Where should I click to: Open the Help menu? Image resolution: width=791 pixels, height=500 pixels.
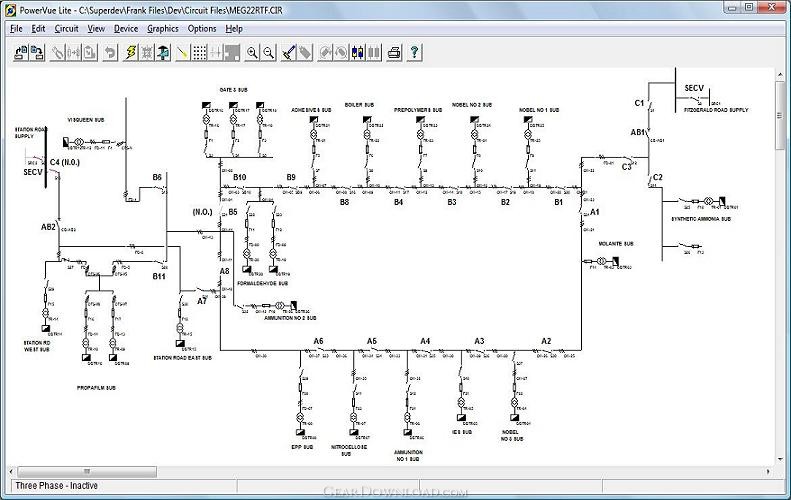click(234, 29)
